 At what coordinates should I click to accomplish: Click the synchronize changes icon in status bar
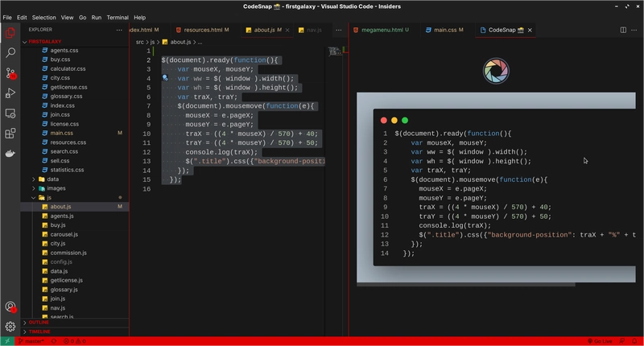54,341
